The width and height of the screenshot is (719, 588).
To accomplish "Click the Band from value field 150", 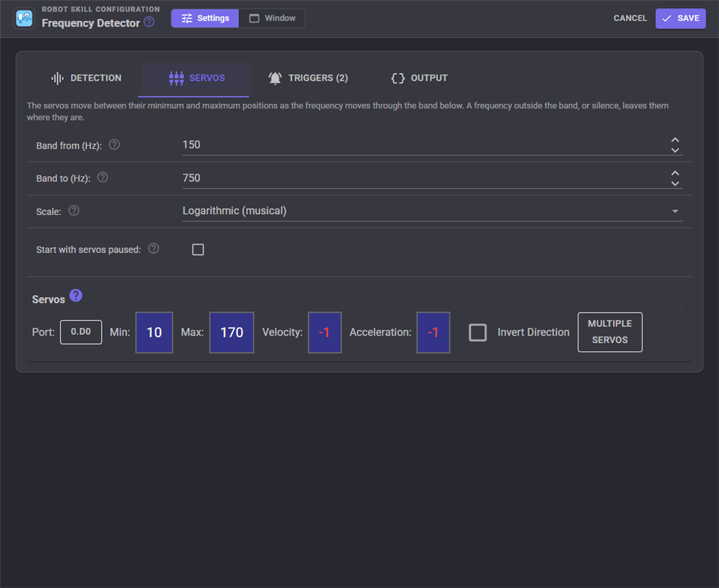I will pyautogui.click(x=424, y=145).
